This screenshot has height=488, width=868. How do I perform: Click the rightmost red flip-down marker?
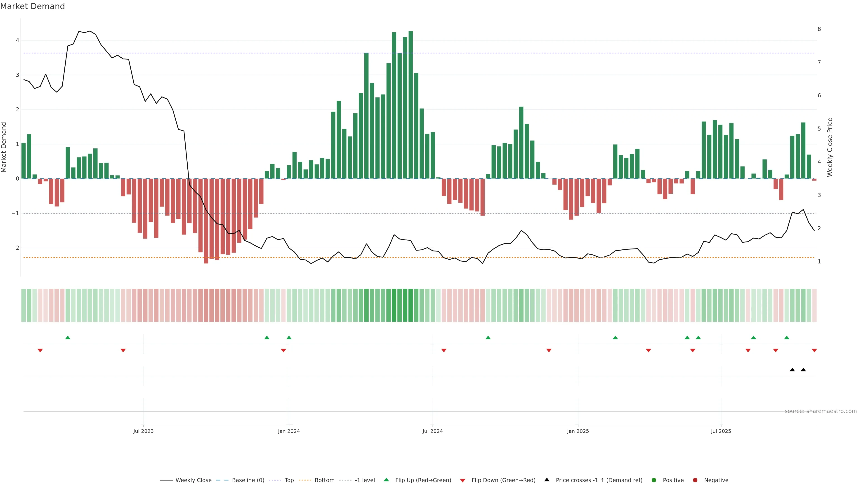814,351
